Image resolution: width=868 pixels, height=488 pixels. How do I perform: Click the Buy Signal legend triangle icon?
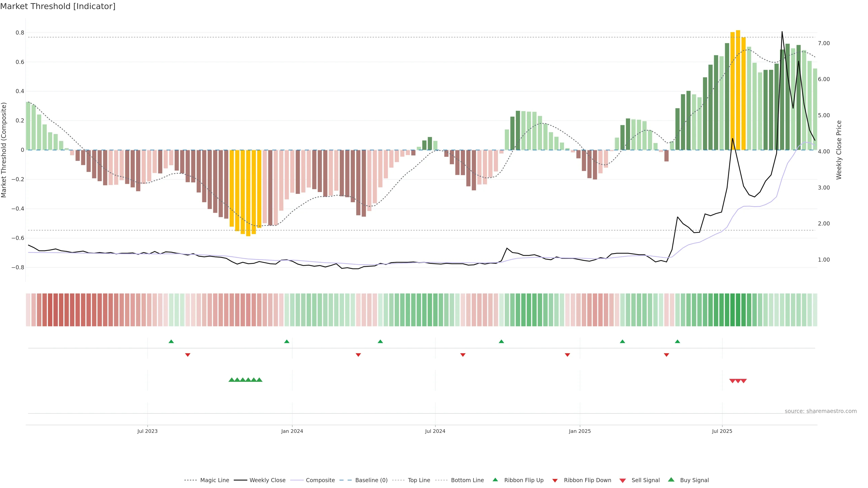click(671, 480)
